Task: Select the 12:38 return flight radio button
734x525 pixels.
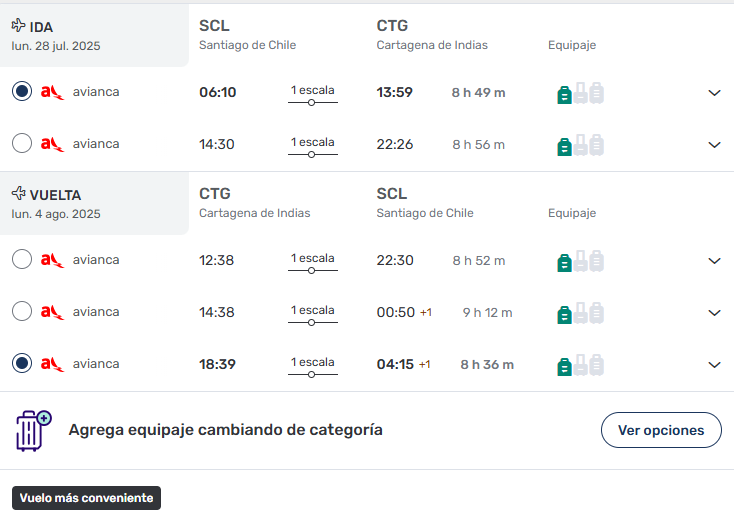Action: [22, 259]
